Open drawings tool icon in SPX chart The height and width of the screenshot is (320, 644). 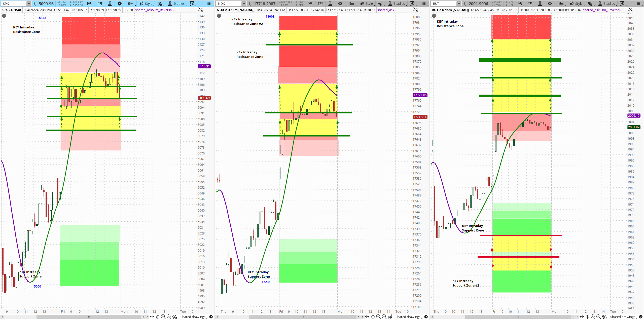[192, 4]
